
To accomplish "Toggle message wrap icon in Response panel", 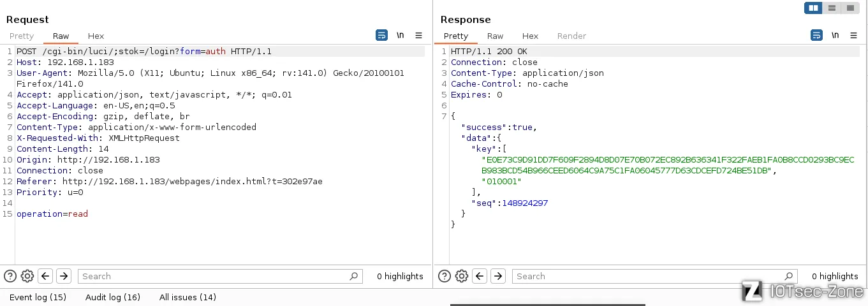I will point(816,35).
